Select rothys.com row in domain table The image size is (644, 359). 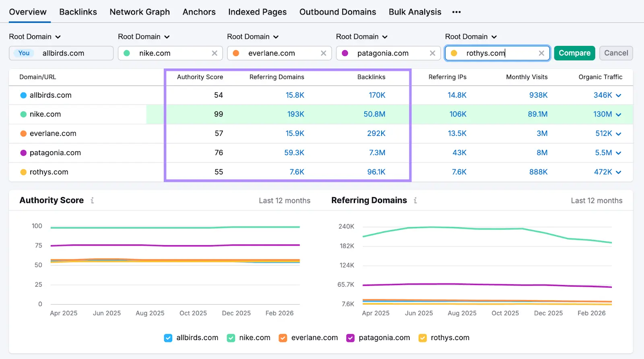[321, 172]
